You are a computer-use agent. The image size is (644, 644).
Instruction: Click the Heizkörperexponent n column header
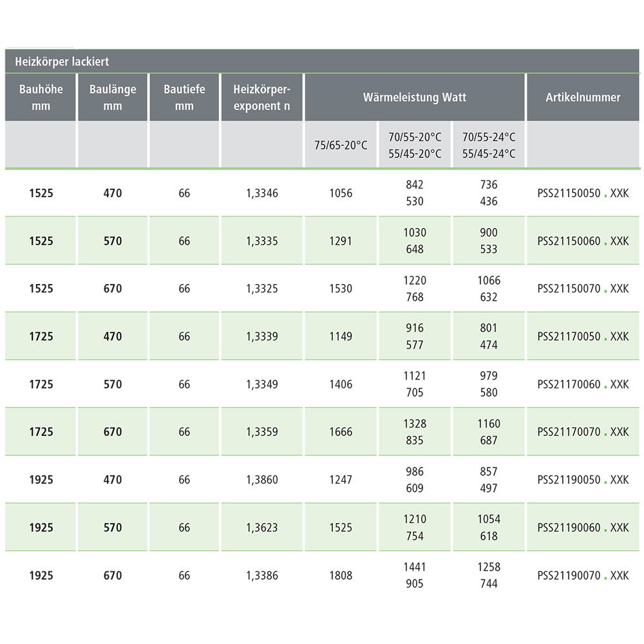point(261,97)
